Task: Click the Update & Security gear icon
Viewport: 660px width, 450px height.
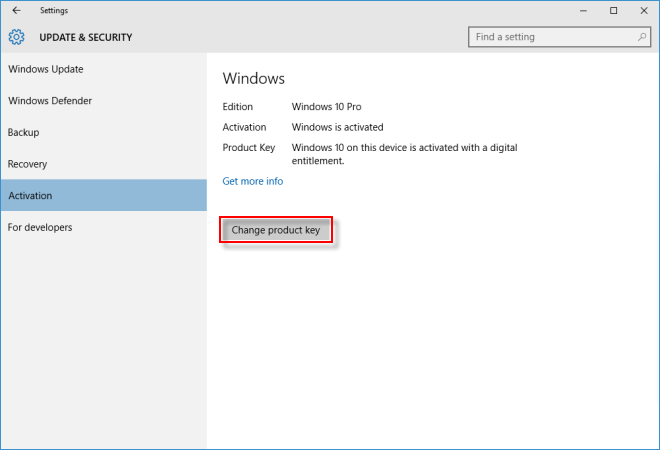Action: [x=16, y=38]
